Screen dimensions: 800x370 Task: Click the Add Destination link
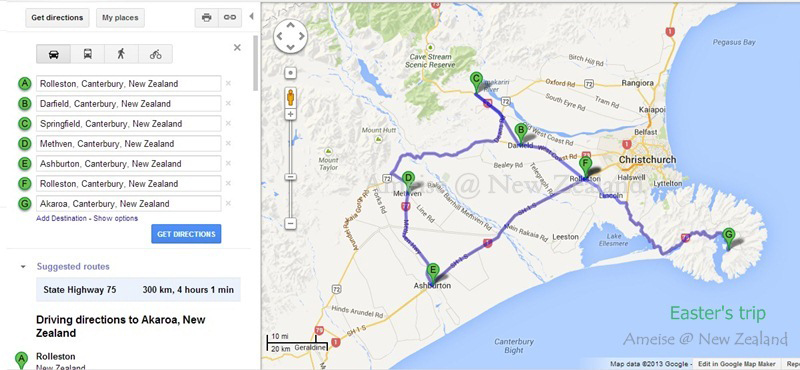(61, 218)
